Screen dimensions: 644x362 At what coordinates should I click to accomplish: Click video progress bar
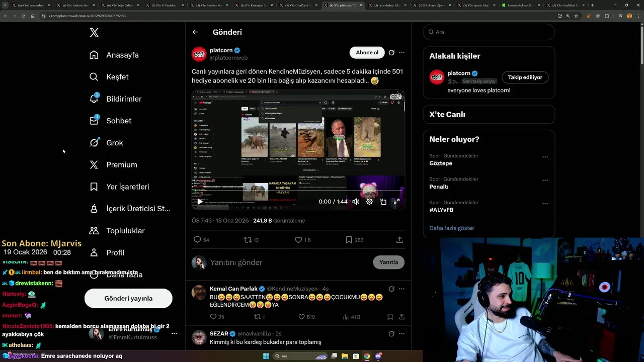click(x=298, y=192)
